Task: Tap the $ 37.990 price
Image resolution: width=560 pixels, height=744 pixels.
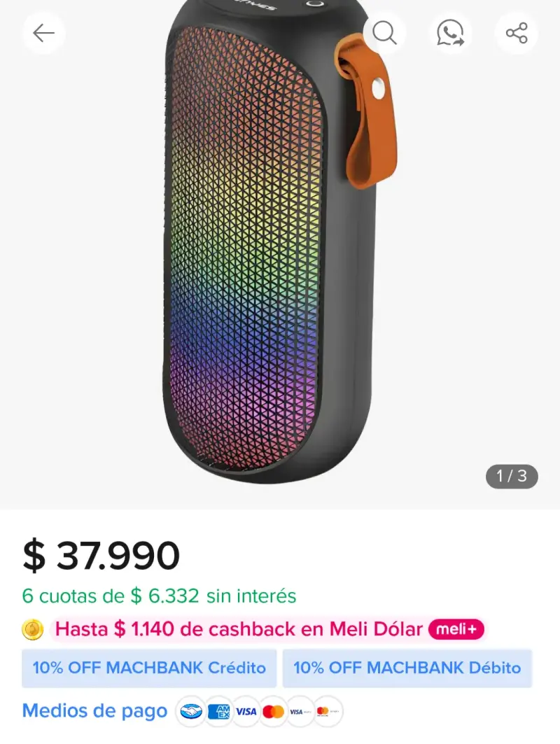Action: (101, 555)
